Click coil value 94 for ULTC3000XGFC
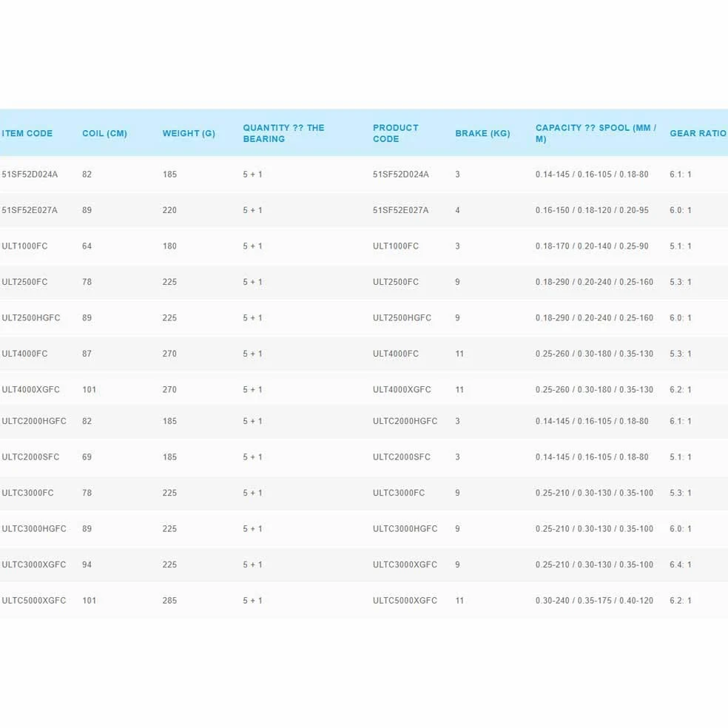 pos(87,564)
